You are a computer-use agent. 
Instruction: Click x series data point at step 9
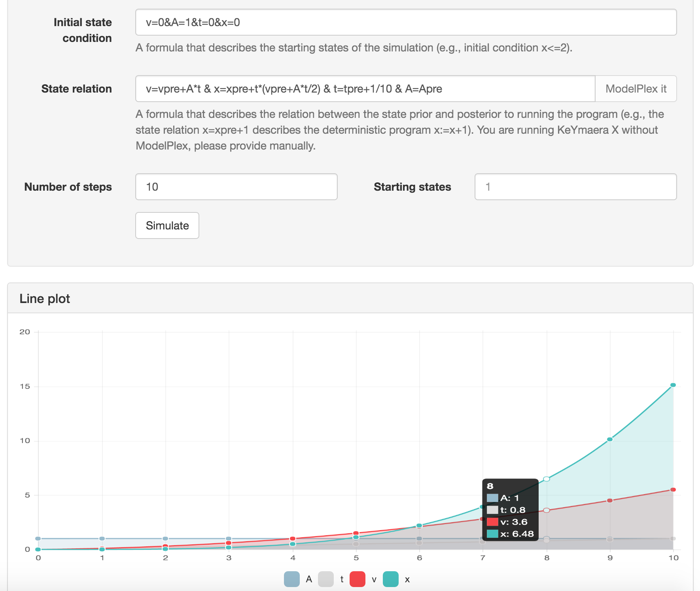coord(610,439)
